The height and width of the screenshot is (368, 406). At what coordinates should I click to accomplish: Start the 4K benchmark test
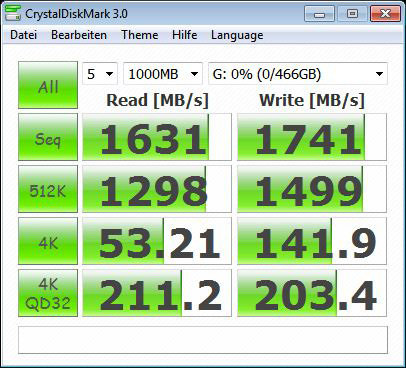tap(48, 241)
